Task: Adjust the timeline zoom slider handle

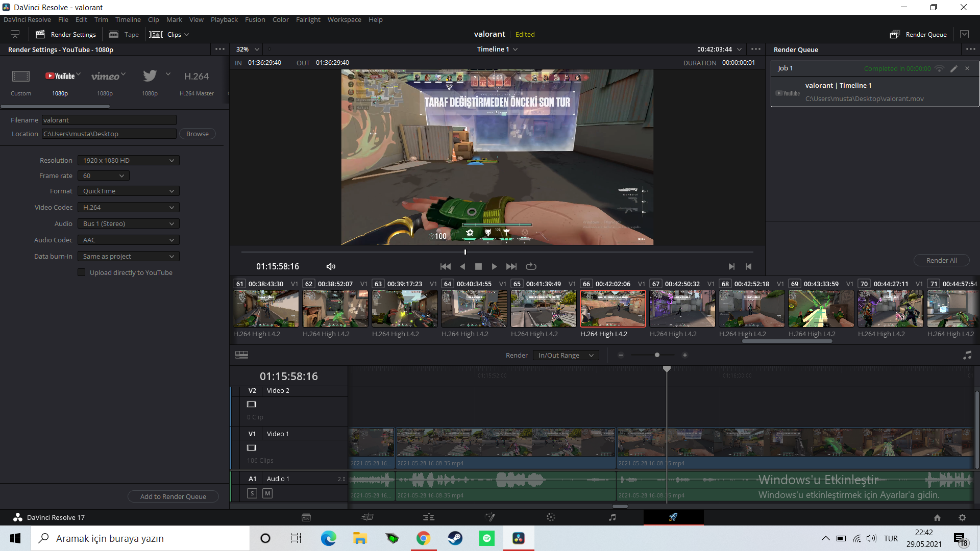Action: pos(657,355)
